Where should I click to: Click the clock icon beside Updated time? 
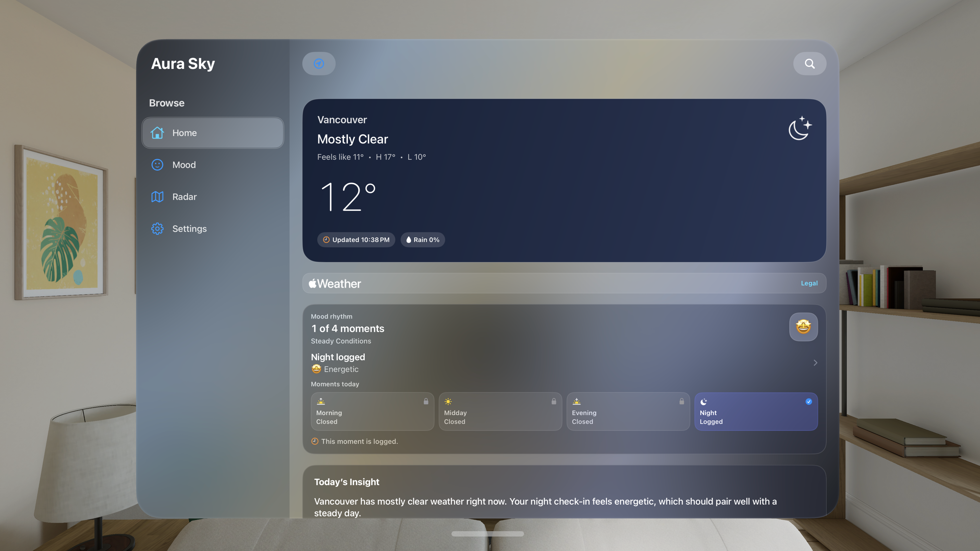(x=326, y=240)
